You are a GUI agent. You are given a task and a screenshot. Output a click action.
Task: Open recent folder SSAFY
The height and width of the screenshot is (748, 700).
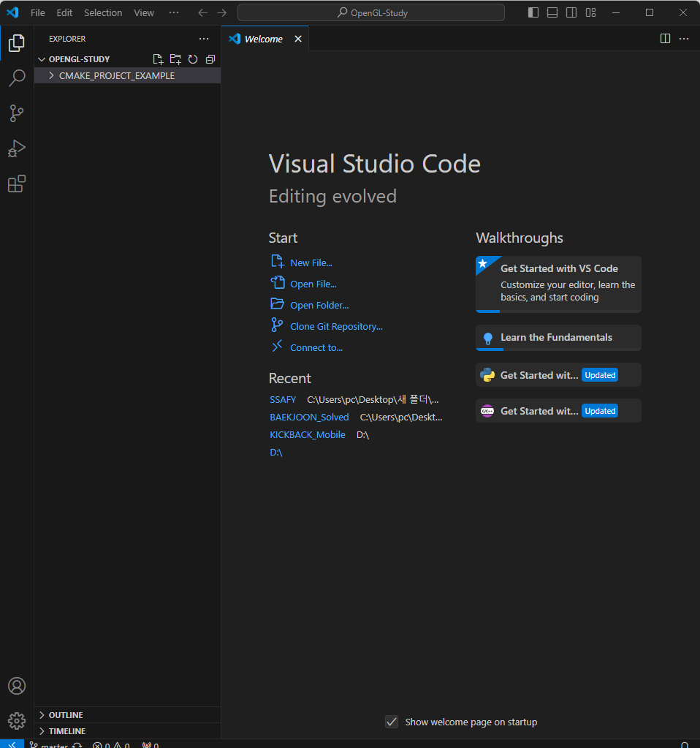point(283,400)
